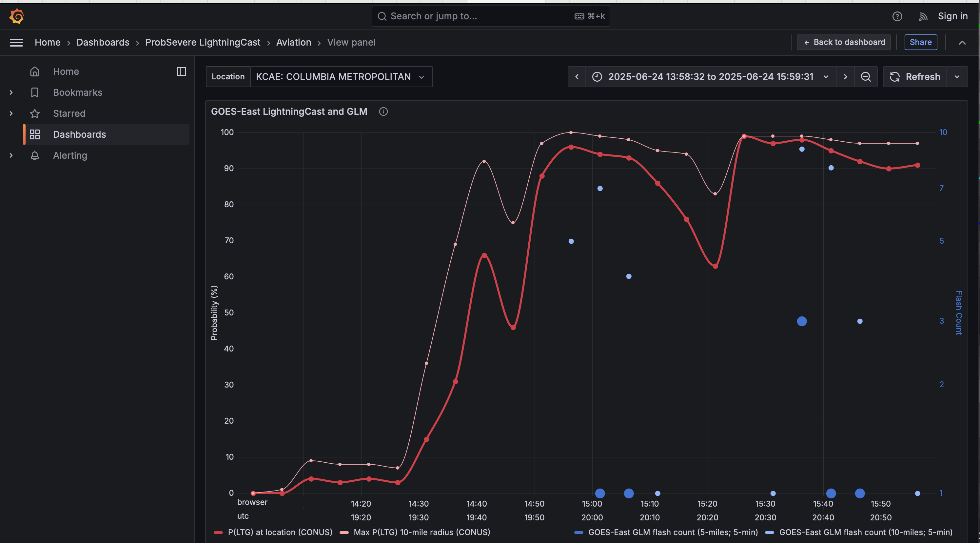This screenshot has height=543, width=980.
Task: Click the Share button
Action: (920, 42)
